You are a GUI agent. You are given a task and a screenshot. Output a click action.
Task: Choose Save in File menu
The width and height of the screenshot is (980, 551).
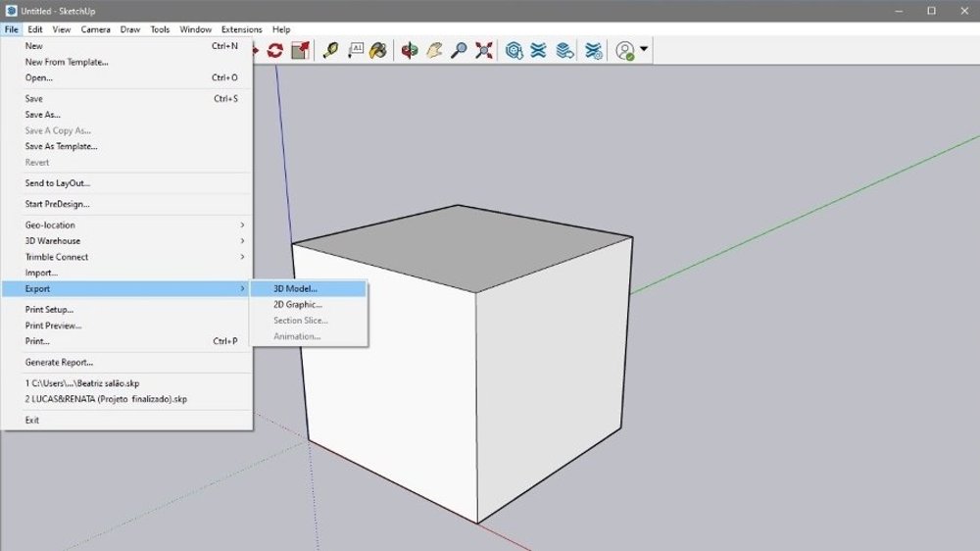point(126,99)
